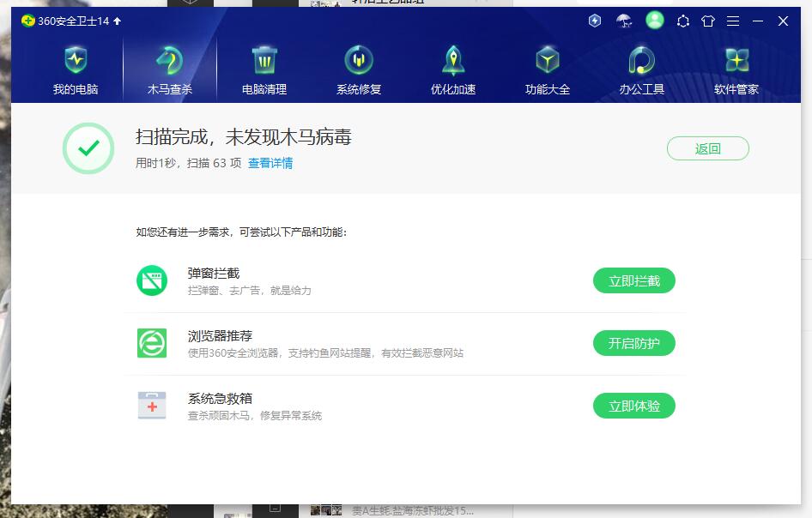Open the green user avatar account

tap(655, 21)
